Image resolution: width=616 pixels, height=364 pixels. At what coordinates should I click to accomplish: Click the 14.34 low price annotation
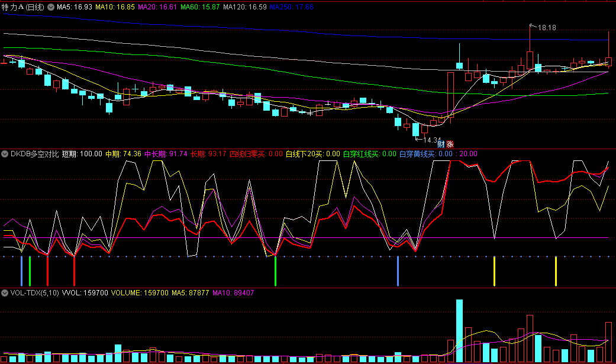(x=432, y=140)
